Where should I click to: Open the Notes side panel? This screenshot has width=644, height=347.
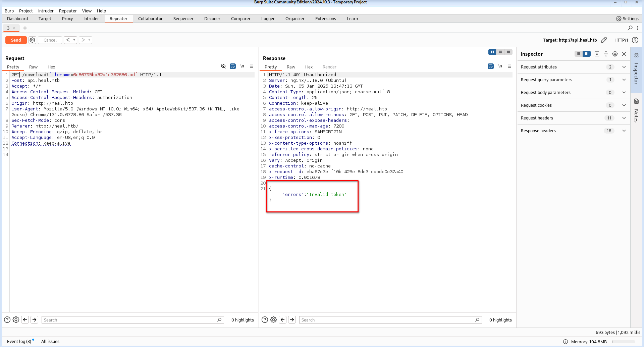pos(636,111)
